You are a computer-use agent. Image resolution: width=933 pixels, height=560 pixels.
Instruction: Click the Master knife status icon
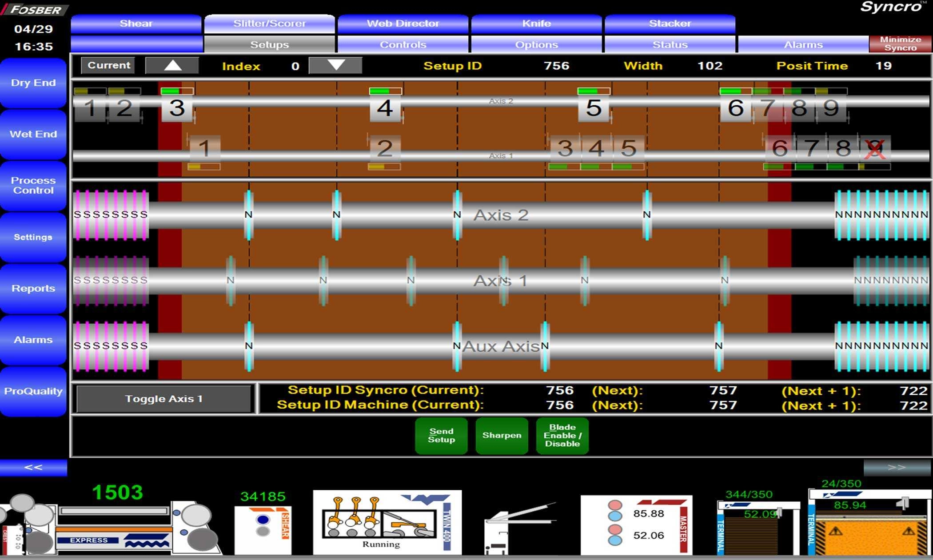636,525
